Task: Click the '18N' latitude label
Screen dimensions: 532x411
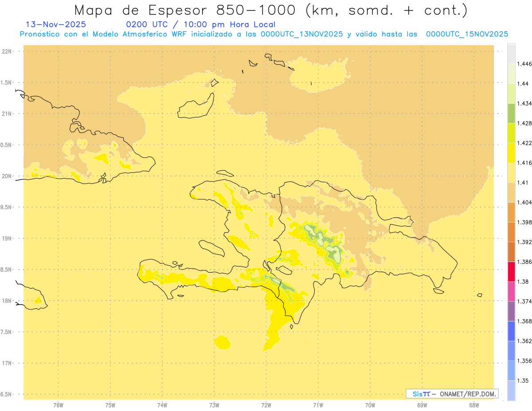Action: point(7,301)
